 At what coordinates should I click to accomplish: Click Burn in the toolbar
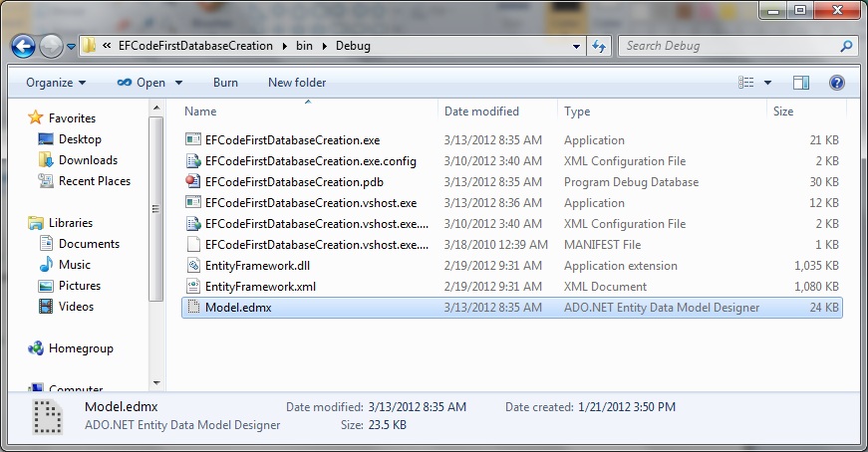point(225,83)
